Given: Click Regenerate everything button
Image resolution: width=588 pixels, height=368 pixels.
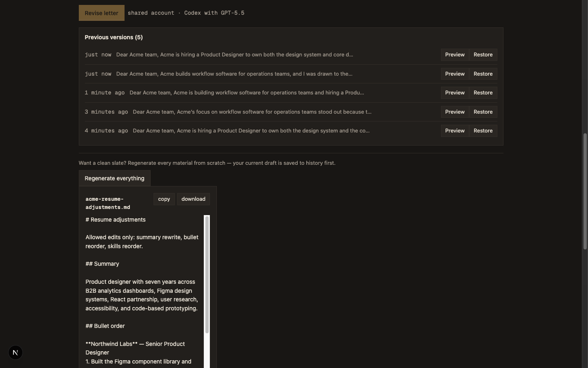Looking at the screenshot, I should 114,178.
